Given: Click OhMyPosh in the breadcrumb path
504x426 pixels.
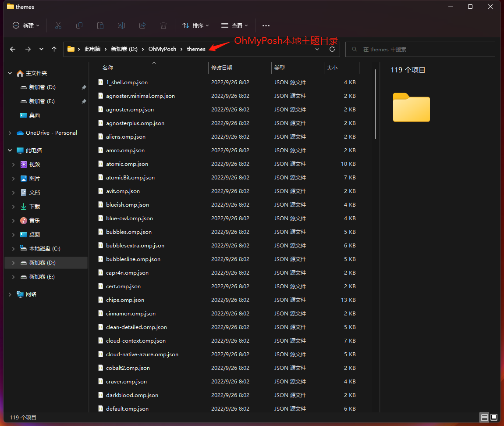Looking at the screenshot, I should (x=162, y=49).
